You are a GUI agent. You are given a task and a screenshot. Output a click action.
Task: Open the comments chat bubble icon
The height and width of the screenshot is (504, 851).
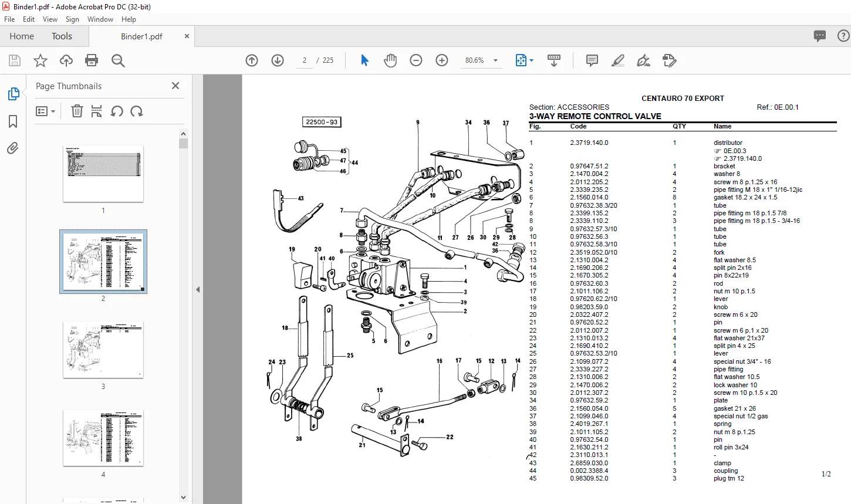tap(820, 36)
